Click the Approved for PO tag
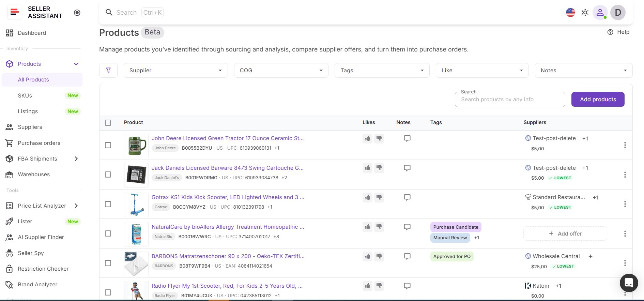Screen dimensions: 644x301 [452, 256]
